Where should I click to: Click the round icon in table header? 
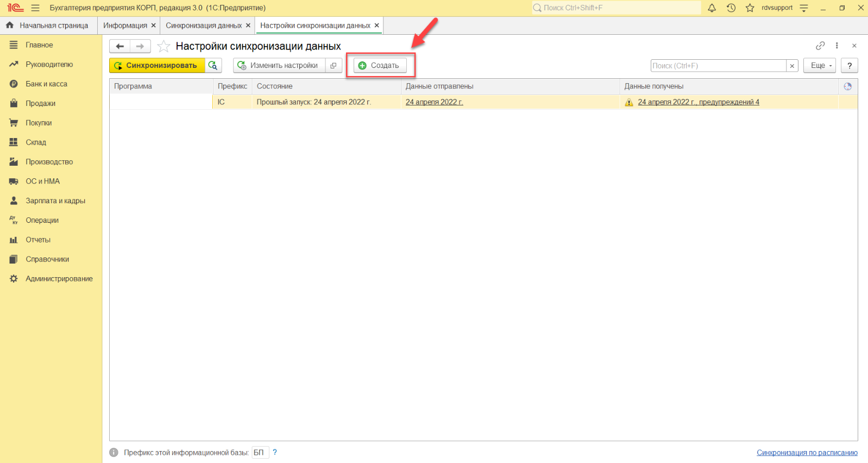[848, 86]
